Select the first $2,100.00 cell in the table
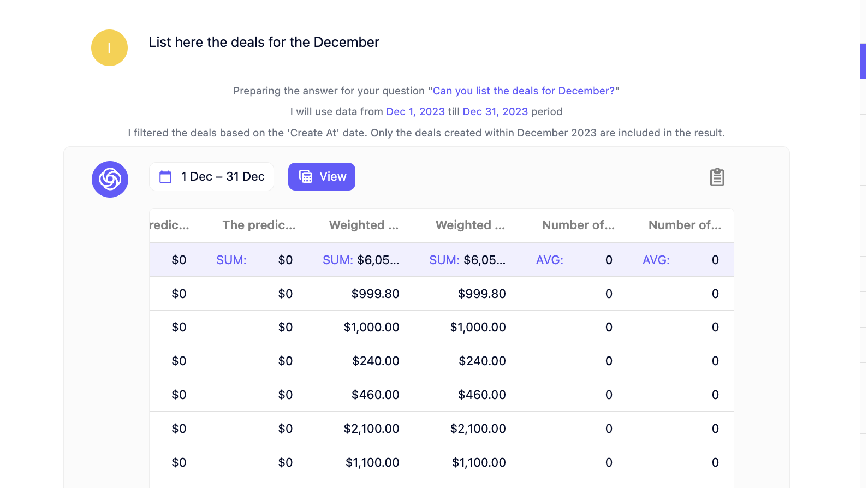868x488 pixels. pos(371,429)
